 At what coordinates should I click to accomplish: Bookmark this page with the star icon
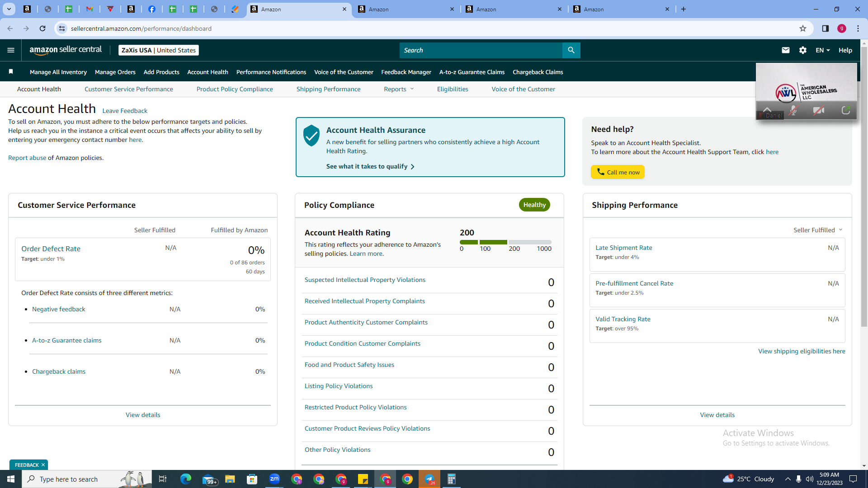(803, 28)
